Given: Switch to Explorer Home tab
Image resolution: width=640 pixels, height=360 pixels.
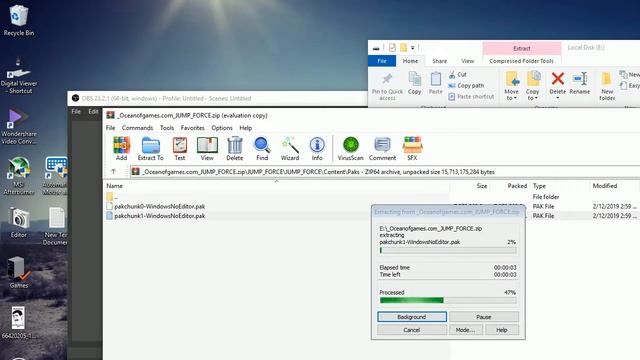Looking at the screenshot, I should tap(410, 61).
